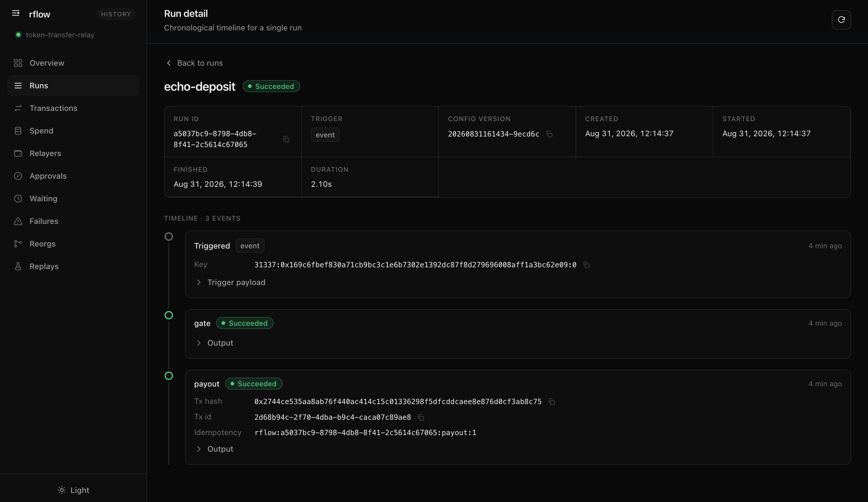Open Transactions via its arrows icon

[x=18, y=108]
